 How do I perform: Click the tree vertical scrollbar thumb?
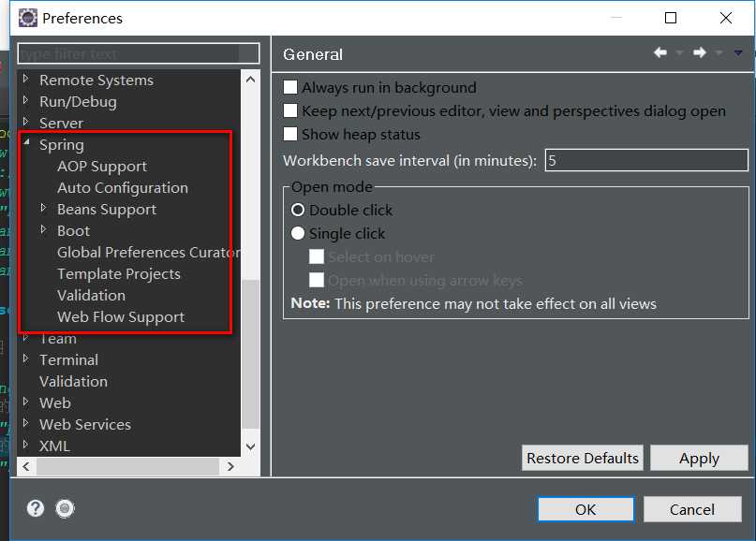coord(251,354)
